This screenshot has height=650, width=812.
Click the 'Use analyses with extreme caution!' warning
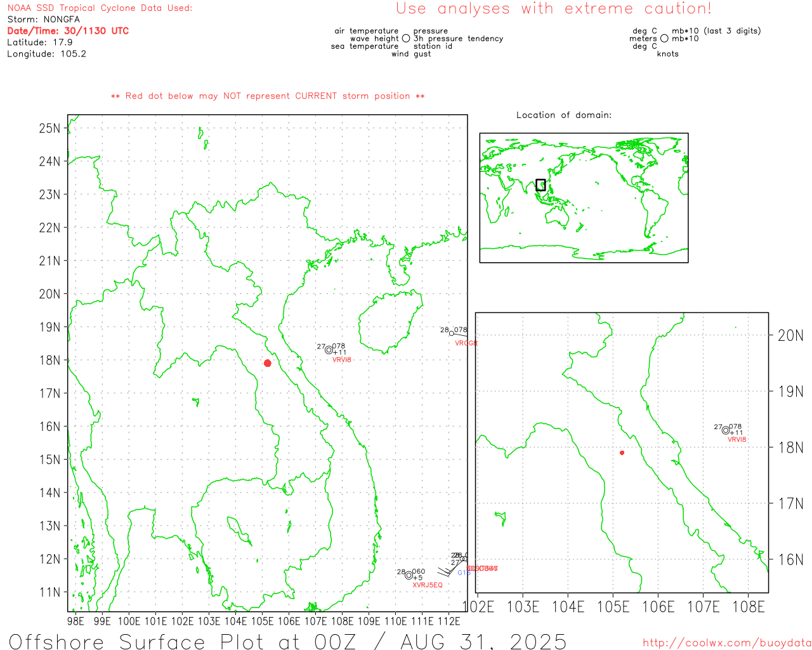click(x=554, y=9)
